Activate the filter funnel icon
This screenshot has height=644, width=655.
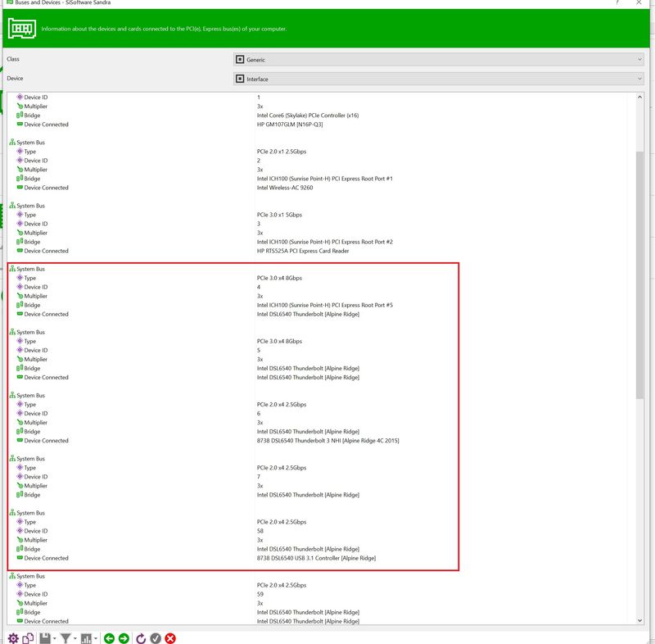(x=65, y=637)
